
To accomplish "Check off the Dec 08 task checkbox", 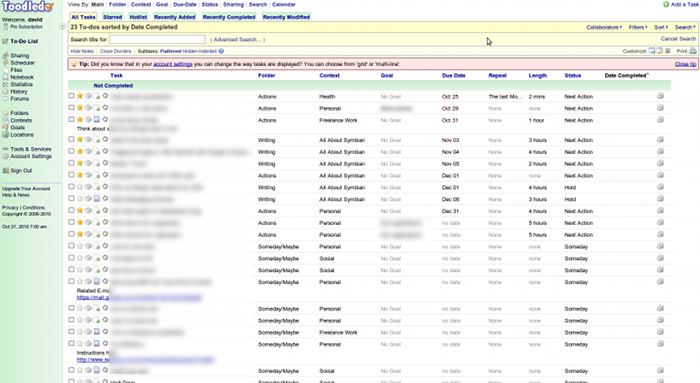I will pyautogui.click(x=71, y=199).
